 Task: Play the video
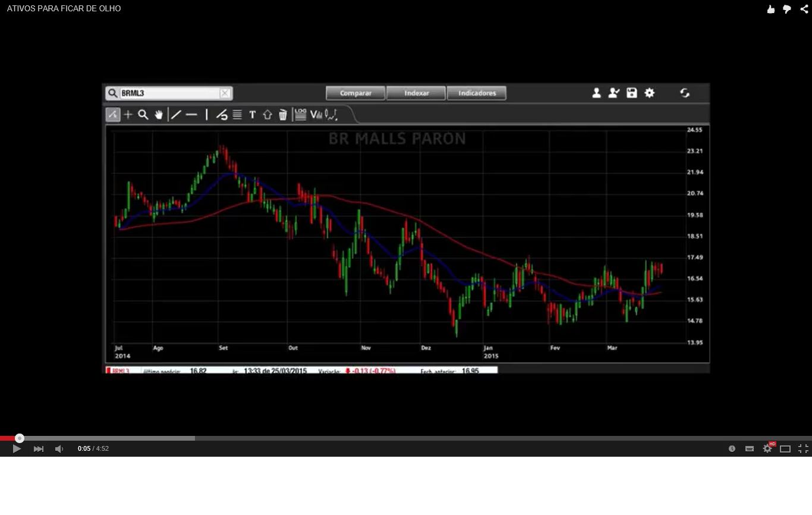(x=17, y=449)
